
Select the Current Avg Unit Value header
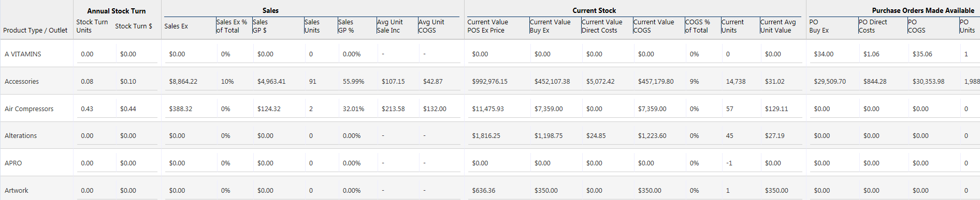click(x=778, y=26)
